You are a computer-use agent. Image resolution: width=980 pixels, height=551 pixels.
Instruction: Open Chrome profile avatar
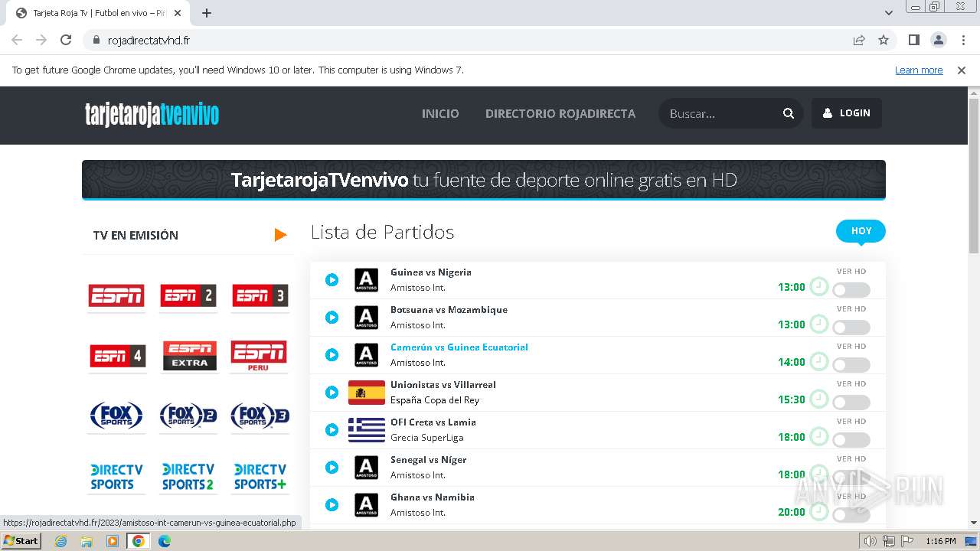939,40
